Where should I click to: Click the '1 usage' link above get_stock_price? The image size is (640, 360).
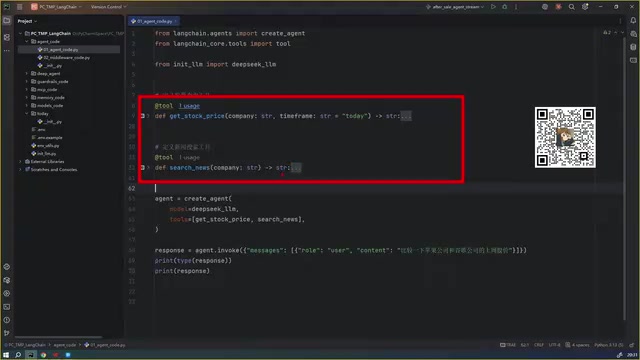[189, 106]
